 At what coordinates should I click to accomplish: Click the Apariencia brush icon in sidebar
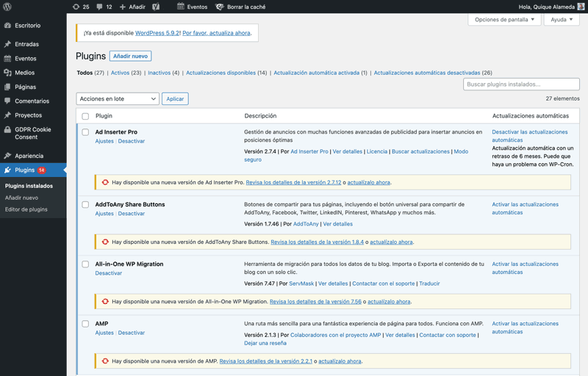tap(7, 156)
